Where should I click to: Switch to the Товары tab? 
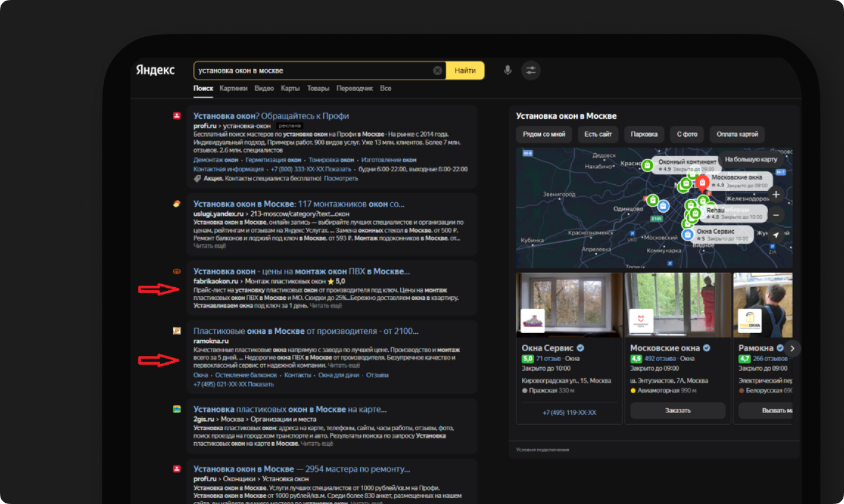[318, 88]
